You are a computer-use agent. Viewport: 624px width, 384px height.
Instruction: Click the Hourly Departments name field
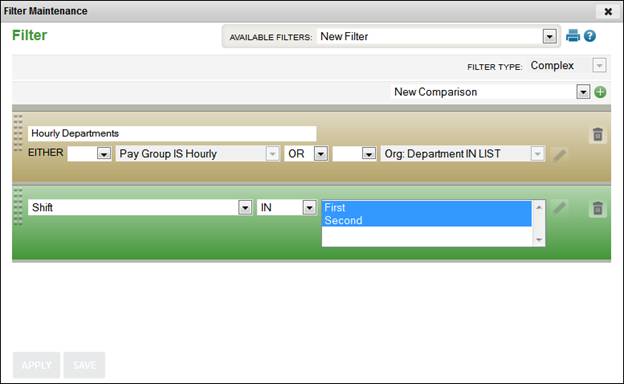172,133
